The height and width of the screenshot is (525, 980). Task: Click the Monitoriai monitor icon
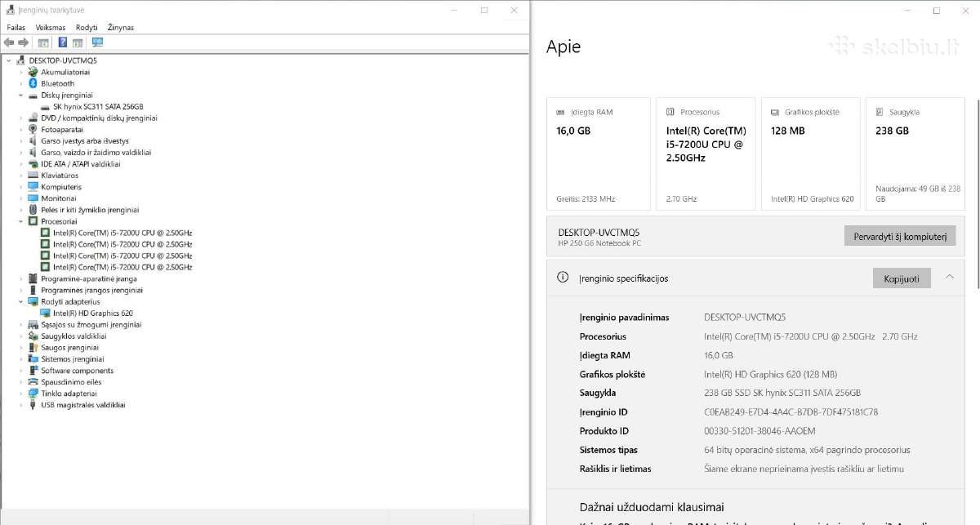click(33, 198)
